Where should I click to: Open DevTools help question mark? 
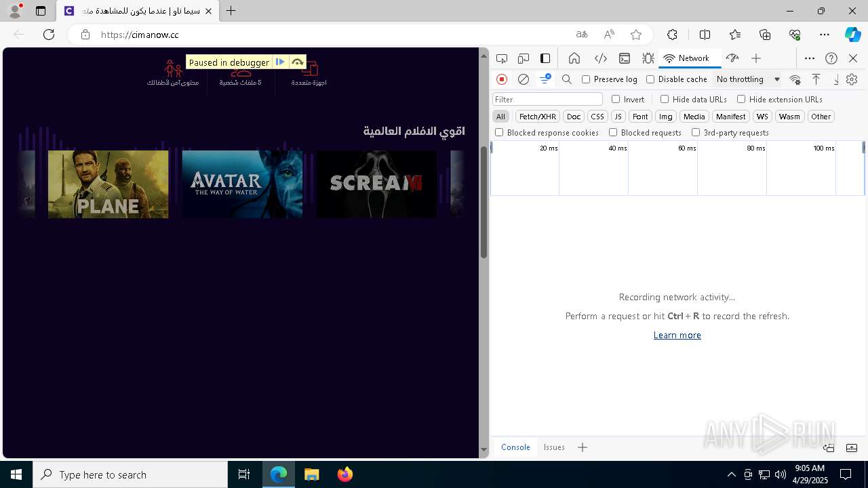tap(831, 58)
